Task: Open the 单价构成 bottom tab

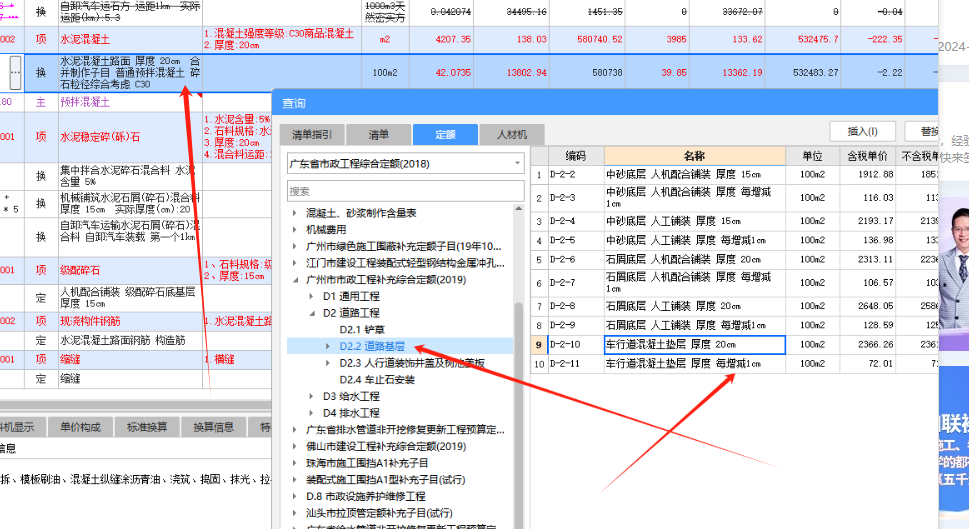Action: 80,427
